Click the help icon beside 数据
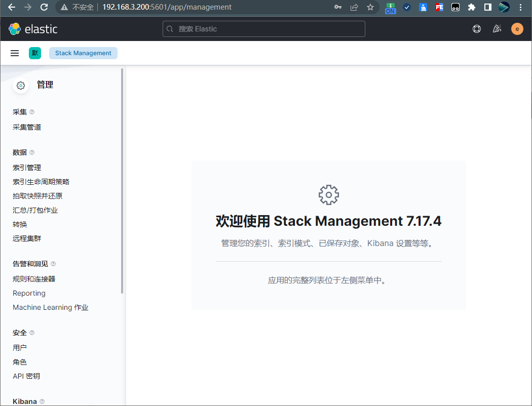The image size is (532, 406). tap(31, 152)
